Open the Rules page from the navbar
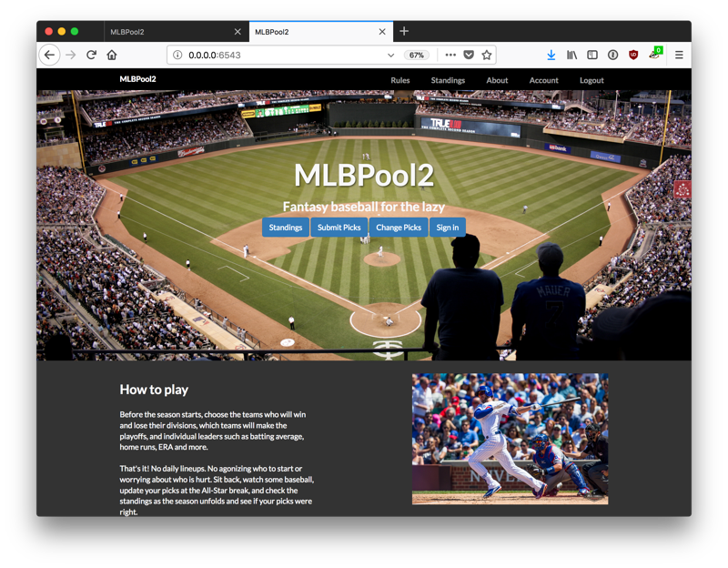Image resolution: width=728 pixels, height=568 pixels. [x=400, y=80]
